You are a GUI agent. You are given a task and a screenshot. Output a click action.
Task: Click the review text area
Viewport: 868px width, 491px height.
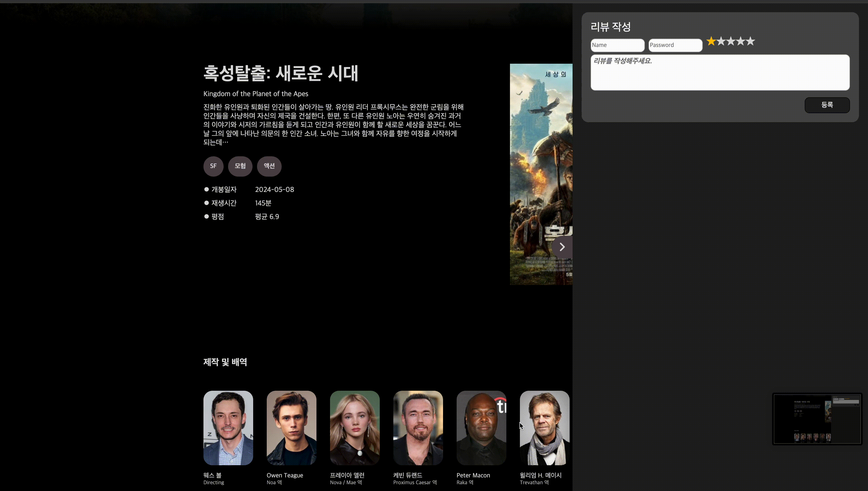coord(720,72)
